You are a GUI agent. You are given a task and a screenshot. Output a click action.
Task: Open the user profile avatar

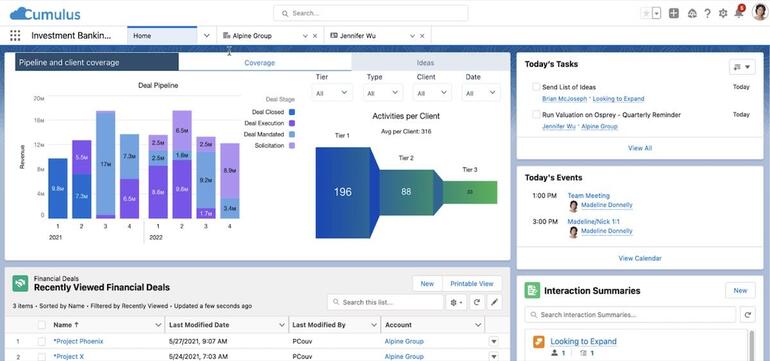point(760,12)
